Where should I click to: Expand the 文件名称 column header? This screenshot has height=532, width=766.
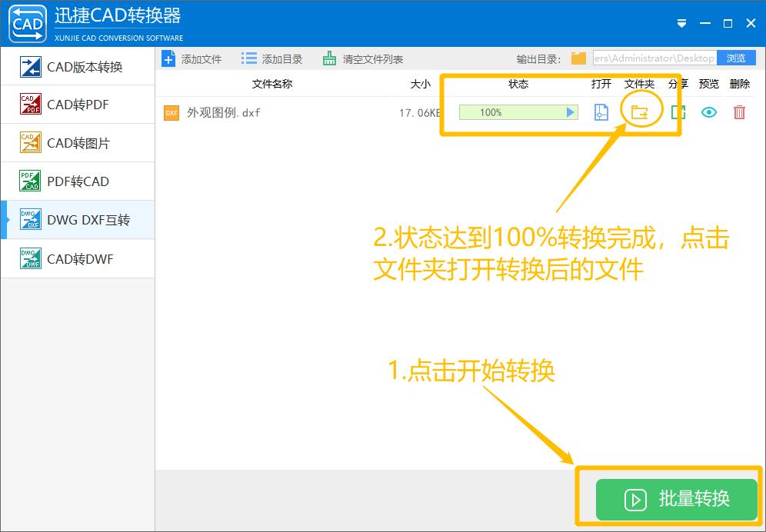[x=271, y=84]
